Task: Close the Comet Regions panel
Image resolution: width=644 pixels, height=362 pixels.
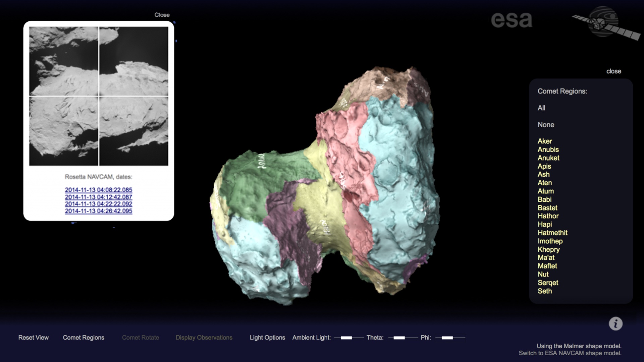Action: (613, 71)
